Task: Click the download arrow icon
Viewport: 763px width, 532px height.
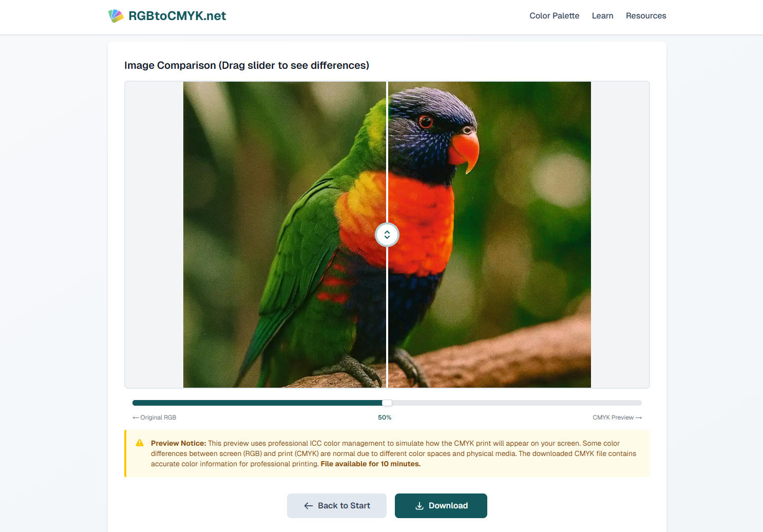Action: pyautogui.click(x=419, y=506)
